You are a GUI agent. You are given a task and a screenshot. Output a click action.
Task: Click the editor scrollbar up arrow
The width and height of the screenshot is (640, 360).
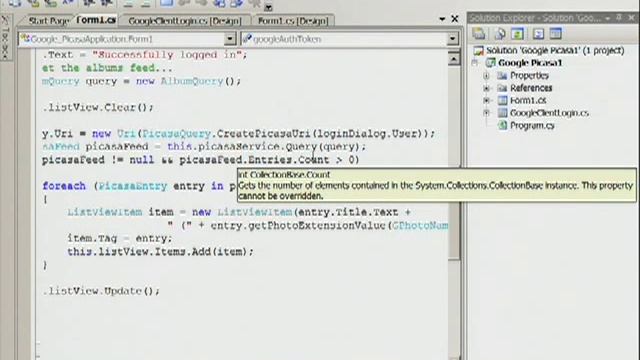[x=454, y=59]
